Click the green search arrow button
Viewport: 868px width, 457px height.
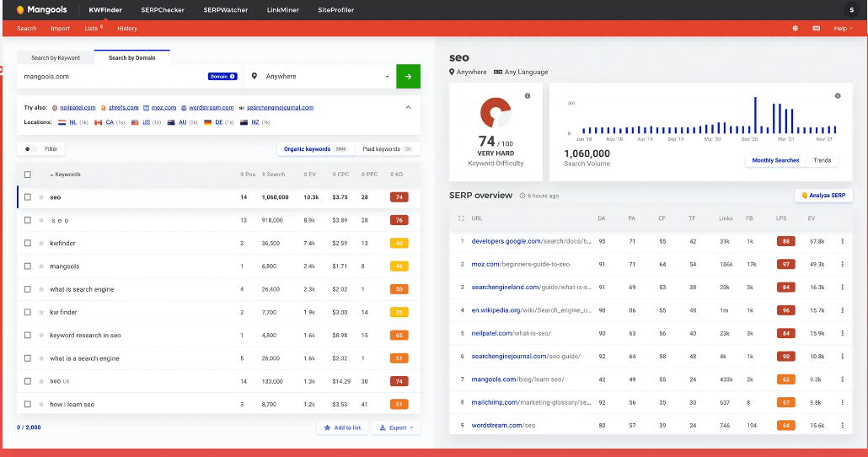coord(408,77)
